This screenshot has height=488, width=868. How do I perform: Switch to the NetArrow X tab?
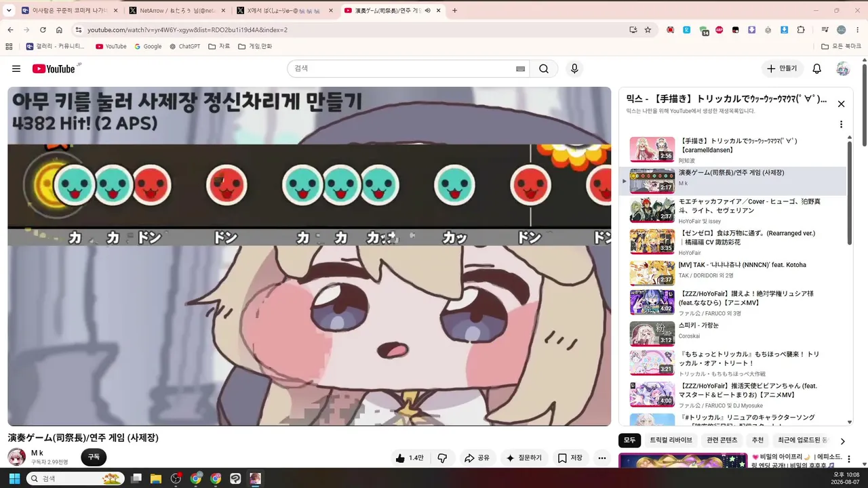[x=177, y=10]
